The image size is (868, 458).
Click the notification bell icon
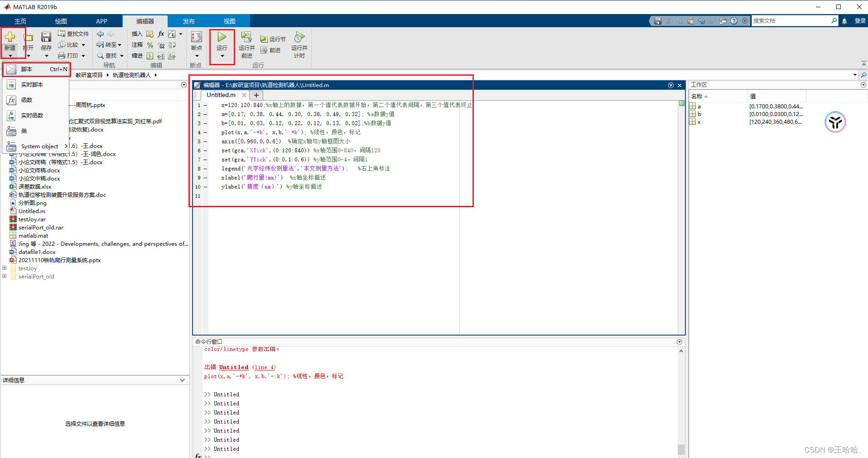(844, 21)
